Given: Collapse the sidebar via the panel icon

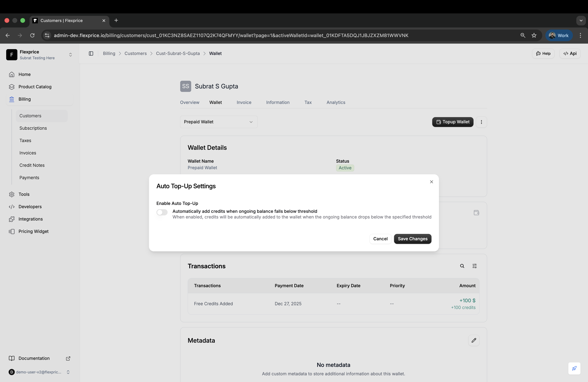Looking at the screenshot, I should click(91, 53).
